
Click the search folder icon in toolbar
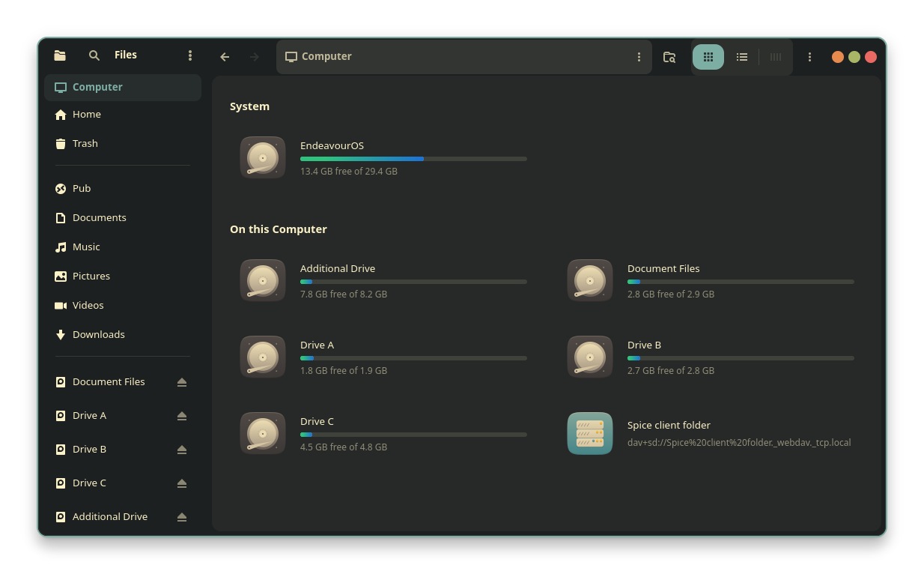point(669,57)
